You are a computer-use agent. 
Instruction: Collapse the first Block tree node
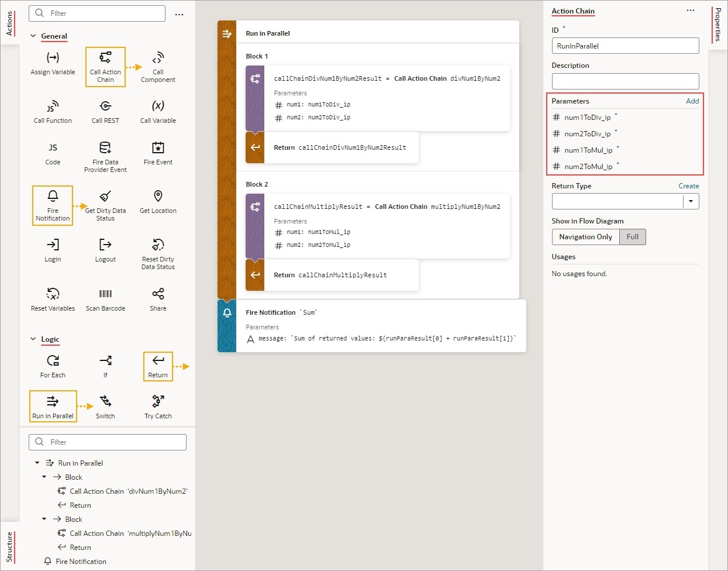coord(44,477)
